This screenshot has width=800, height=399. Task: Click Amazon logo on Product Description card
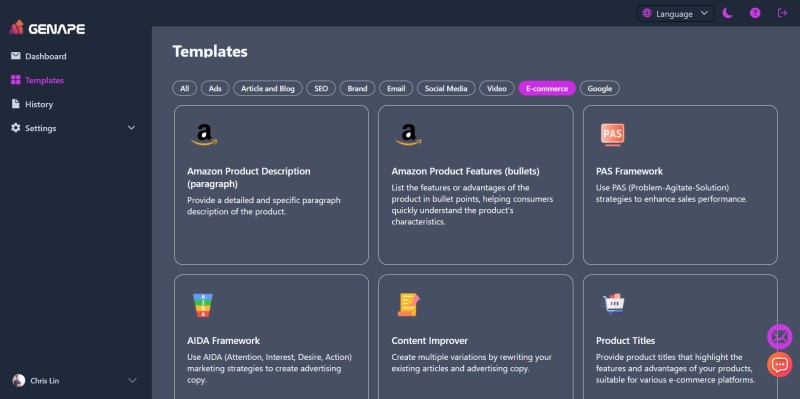click(x=204, y=135)
